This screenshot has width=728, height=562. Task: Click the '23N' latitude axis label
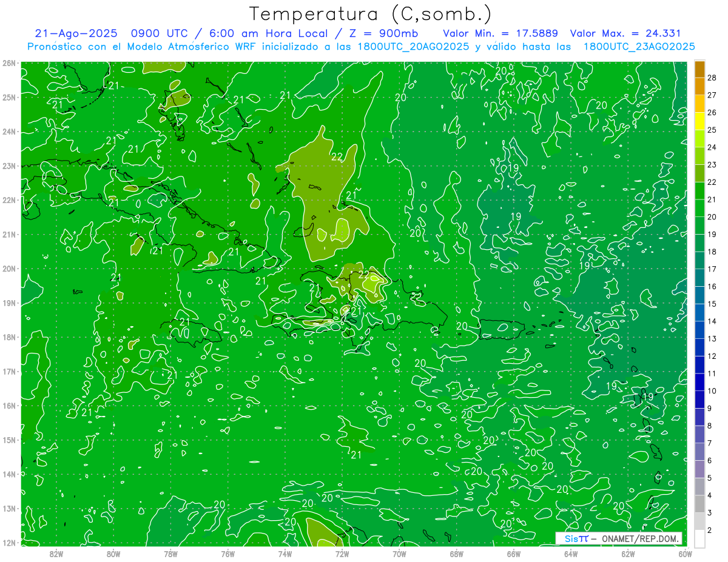coord(9,166)
